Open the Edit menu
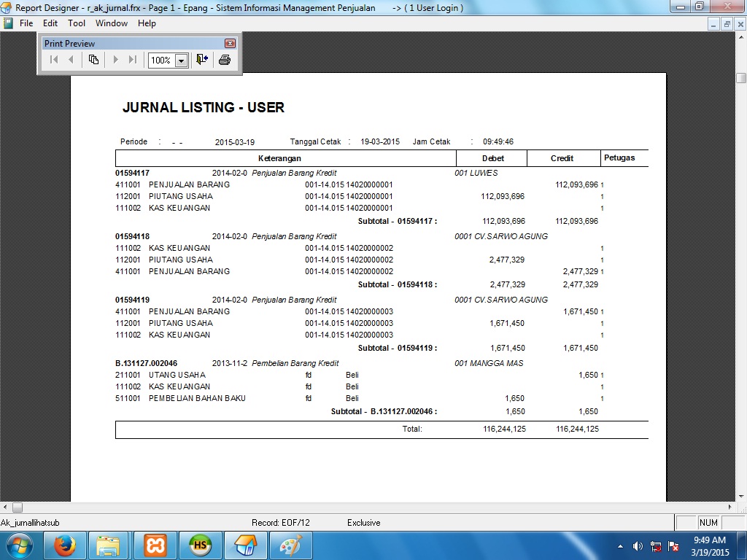The image size is (747, 560). [50, 23]
